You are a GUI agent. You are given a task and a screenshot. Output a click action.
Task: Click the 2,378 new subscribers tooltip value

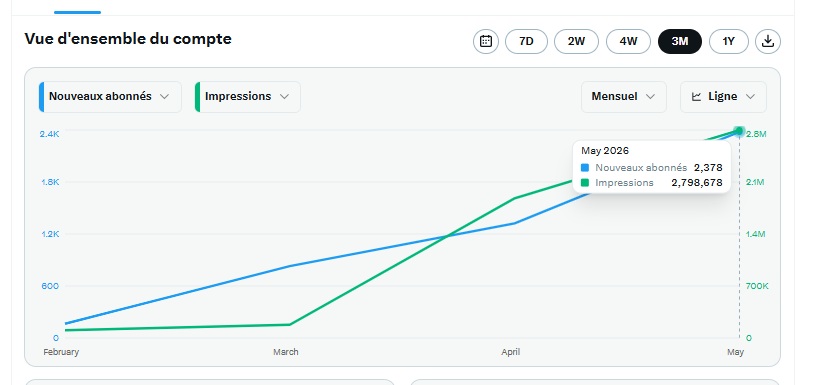point(708,168)
